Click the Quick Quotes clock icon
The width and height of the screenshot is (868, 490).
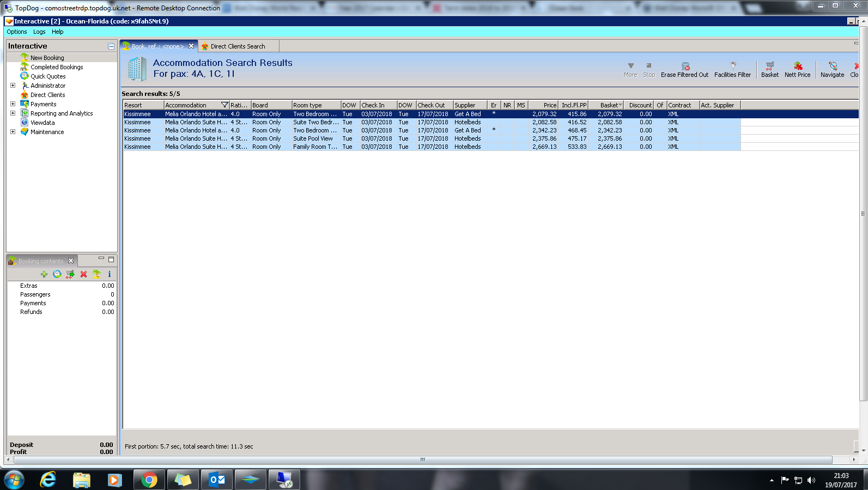(x=25, y=76)
